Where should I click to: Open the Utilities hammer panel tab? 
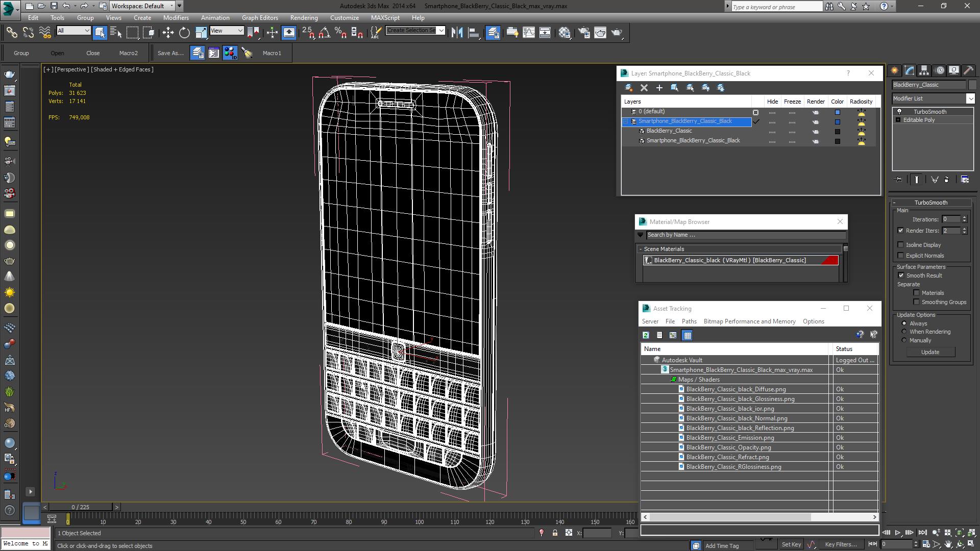click(x=968, y=70)
